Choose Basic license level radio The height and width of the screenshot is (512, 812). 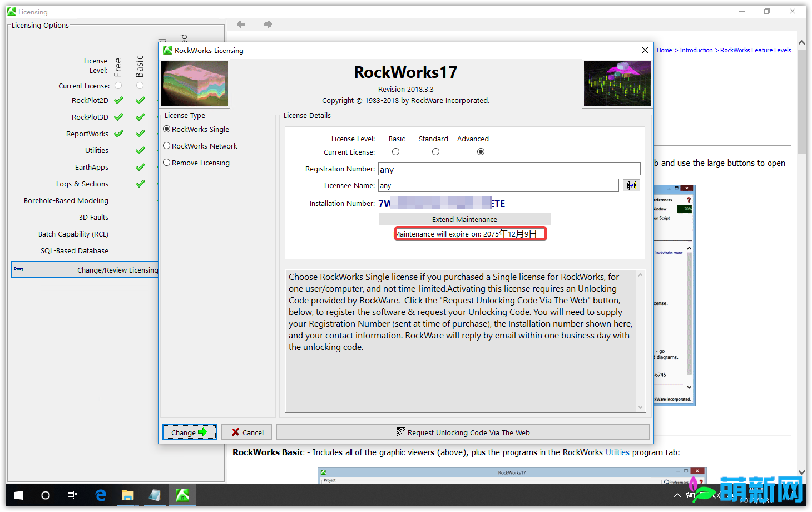click(396, 152)
